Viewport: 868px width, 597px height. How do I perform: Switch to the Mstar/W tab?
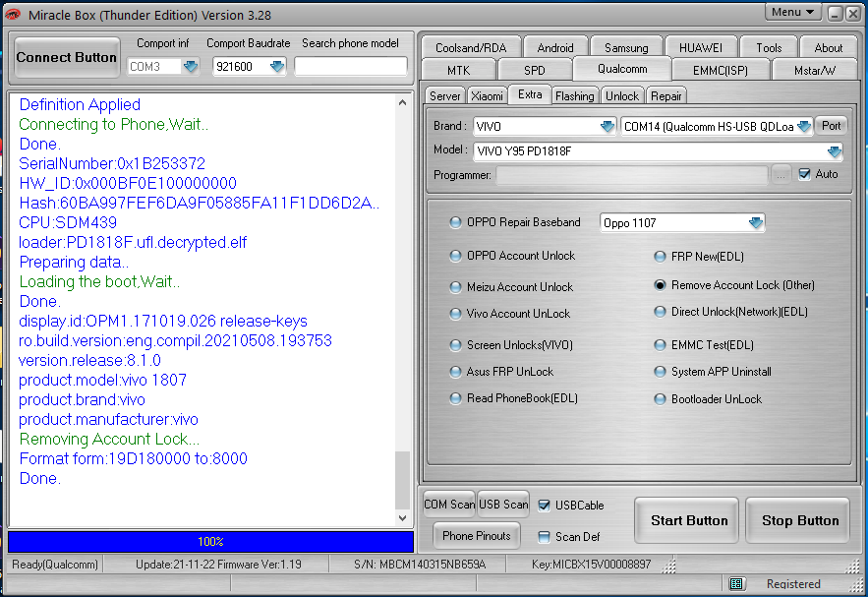(814, 71)
